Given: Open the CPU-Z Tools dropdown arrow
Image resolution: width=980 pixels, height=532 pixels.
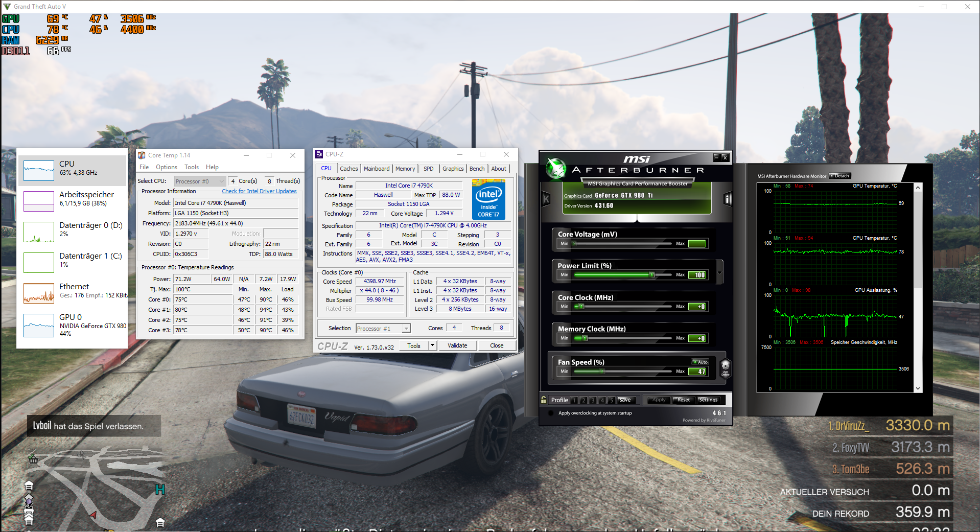Looking at the screenshot, I should click(432, 345).
